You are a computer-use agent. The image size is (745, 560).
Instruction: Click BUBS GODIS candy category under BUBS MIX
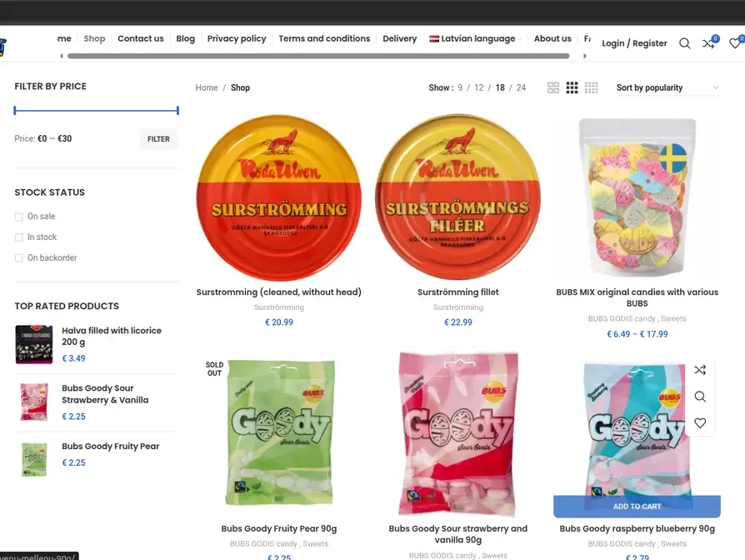(x=622, y=318)
